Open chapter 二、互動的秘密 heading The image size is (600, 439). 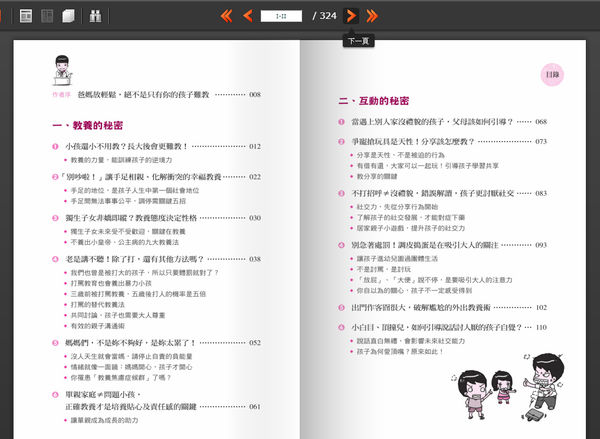pos(374,101)
